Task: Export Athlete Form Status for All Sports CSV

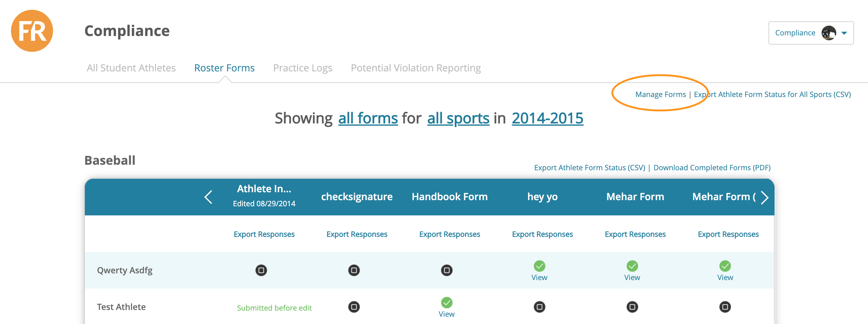Action: (x=772, y=94)
